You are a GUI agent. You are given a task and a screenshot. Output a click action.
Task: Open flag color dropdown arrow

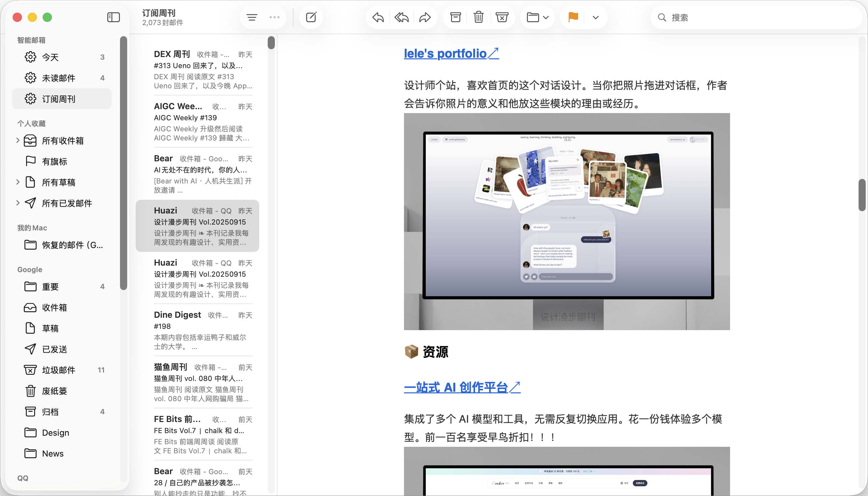point(595,17)
